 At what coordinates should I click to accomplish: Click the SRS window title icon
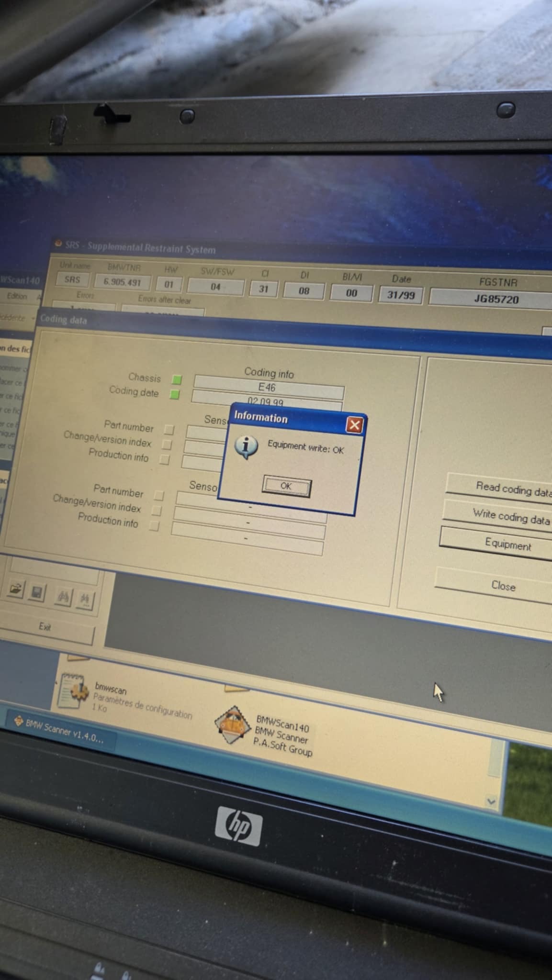58,244
